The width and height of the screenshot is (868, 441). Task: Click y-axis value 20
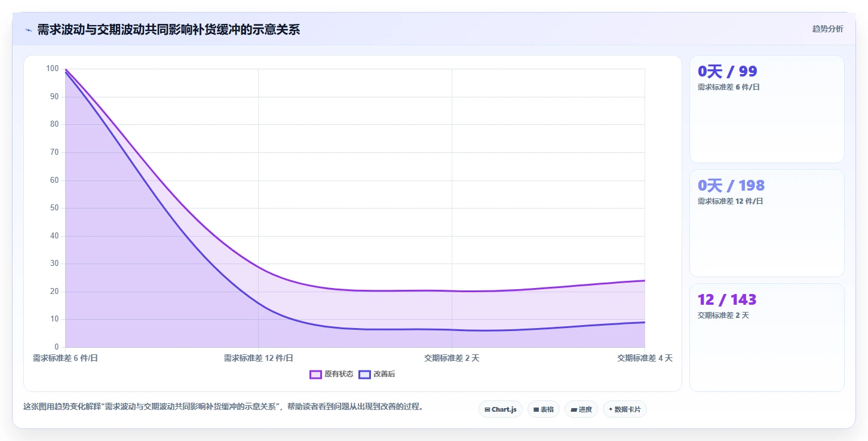coord(54,292)
